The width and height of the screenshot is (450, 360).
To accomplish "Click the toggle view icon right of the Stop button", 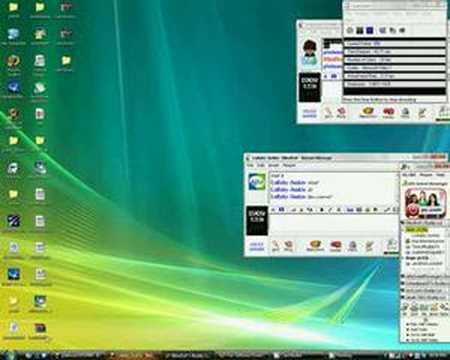I will point(382,30).
